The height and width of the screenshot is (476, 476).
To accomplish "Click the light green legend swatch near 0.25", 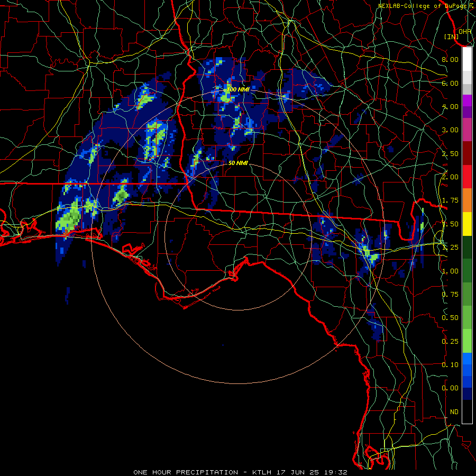I will pyautogui.click(x=467, y=341).
